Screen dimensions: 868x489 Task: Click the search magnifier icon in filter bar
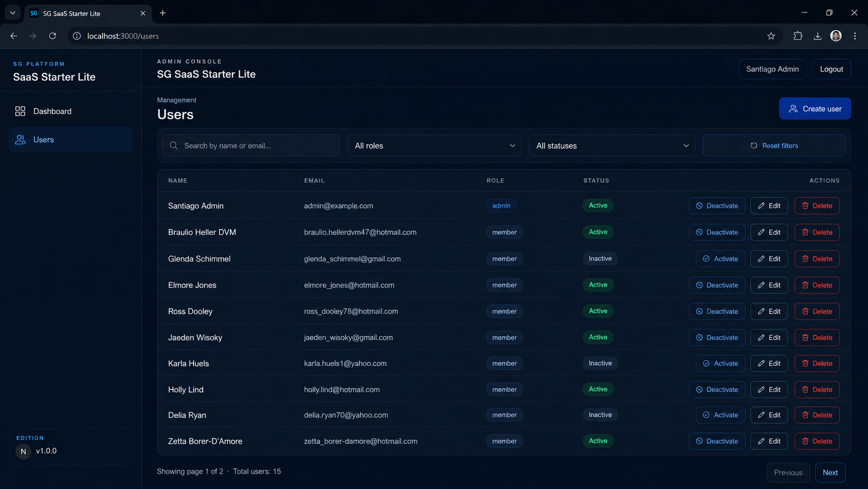(174, 146)
